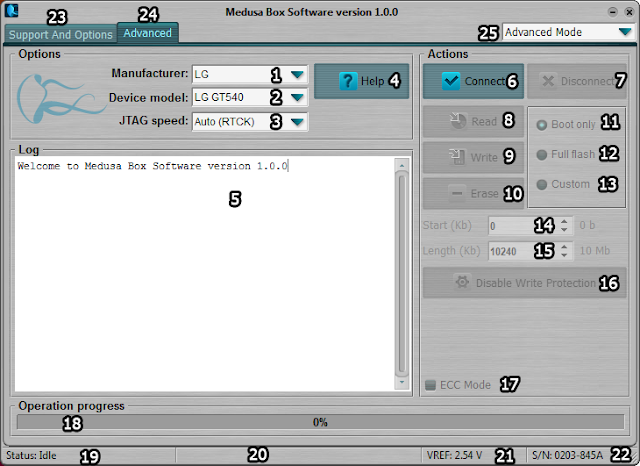Click the S/N: 0203-845A status entry
Image resolution: width=640 pixels, height=466 pixels.
tap(567, 455)
